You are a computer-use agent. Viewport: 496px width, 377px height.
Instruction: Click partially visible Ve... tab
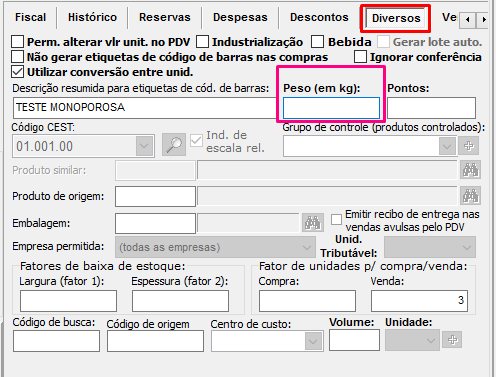[449, 17]
